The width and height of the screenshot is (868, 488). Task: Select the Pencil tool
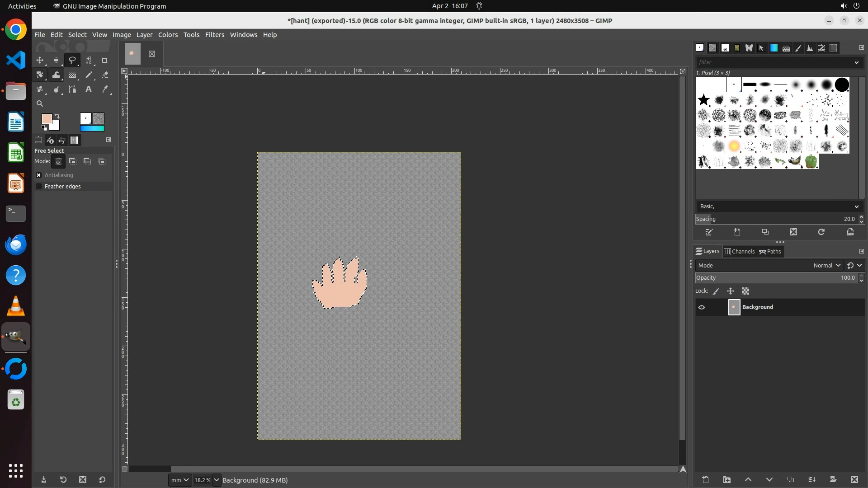click(x=89, y=75)
